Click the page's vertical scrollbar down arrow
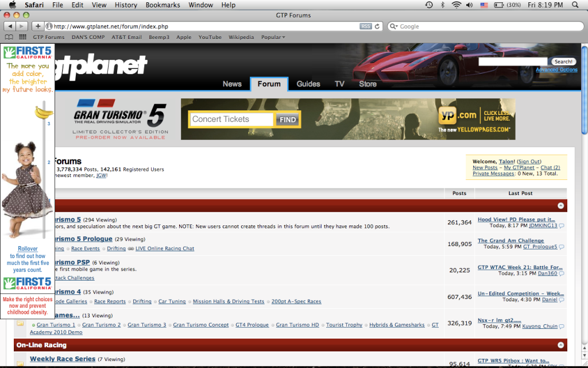 584,364
